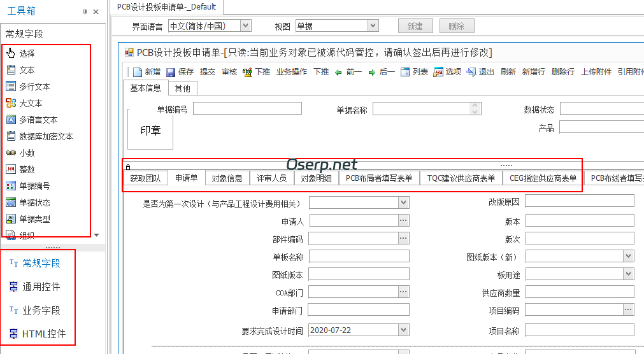This screenshot has height=354, width=644.
Task: Switch to the 评审人员 tab
Action: click(x=271, y=178)
